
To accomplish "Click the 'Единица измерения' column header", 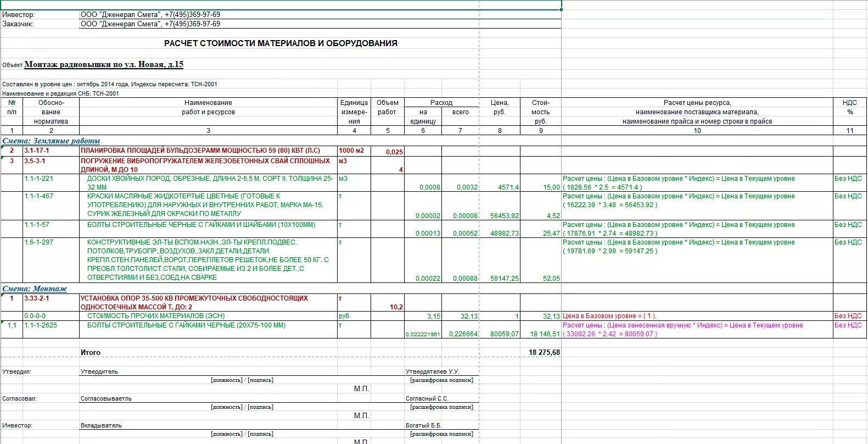I will [354, 112].
